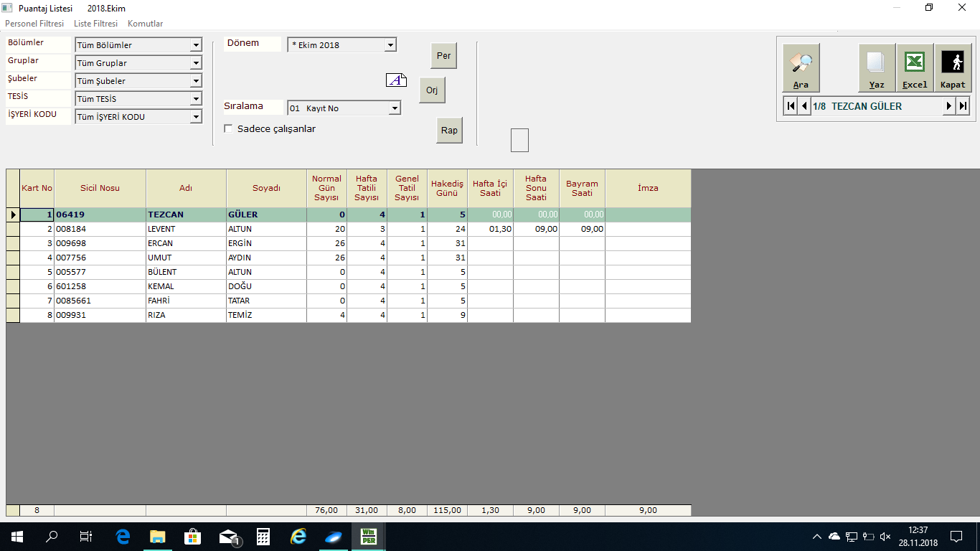Export list with the Excel icon
The height and width of the screenshot is (551, 980).
click(x=915, y=67)
